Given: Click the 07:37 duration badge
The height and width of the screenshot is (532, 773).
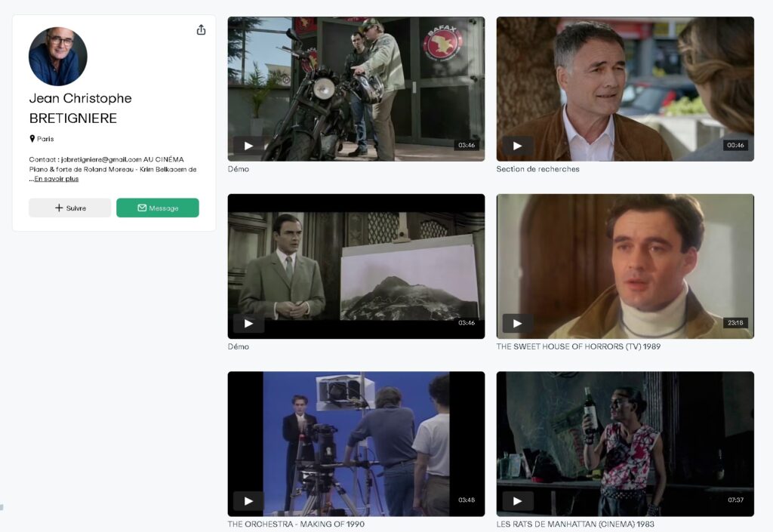Looking at the screenshot, I should point(735,500).
